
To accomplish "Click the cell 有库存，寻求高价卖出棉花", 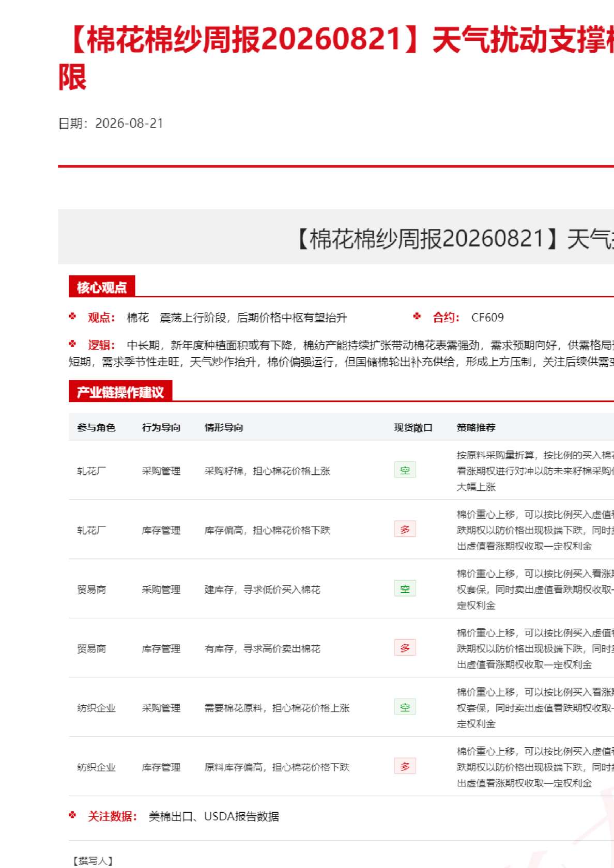I will pyautogui.click(x=263, y=648).
